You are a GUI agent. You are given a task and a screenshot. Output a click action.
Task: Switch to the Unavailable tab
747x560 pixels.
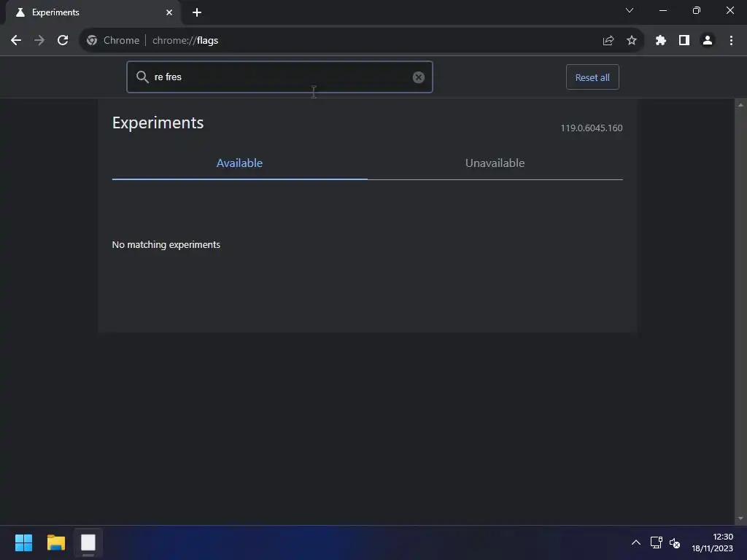tap(495, 163)
